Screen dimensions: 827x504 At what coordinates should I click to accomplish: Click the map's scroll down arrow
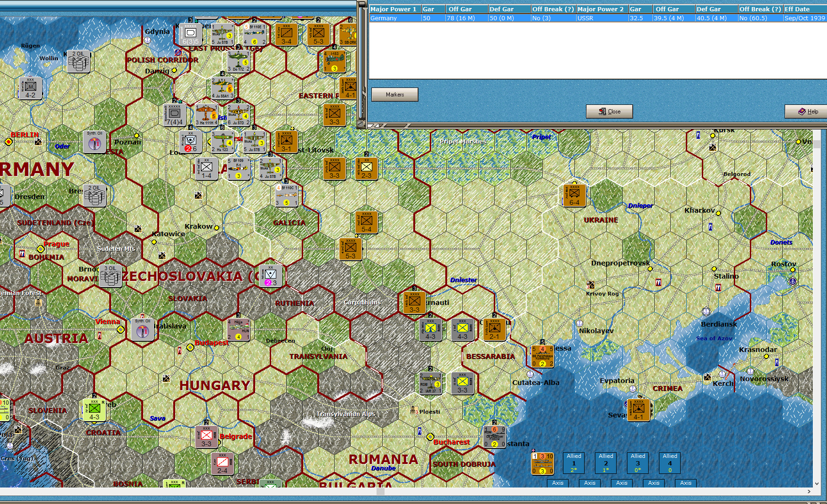(x=817, y=483)
